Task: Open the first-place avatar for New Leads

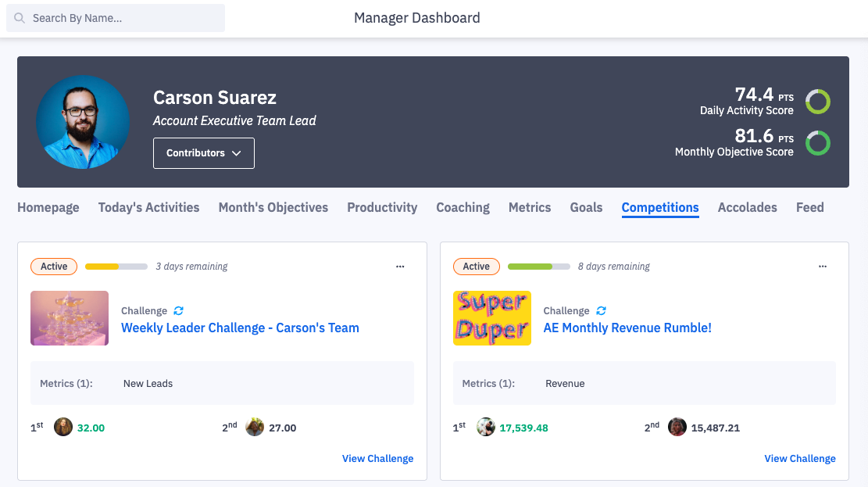Action: [x=63, y=427]
